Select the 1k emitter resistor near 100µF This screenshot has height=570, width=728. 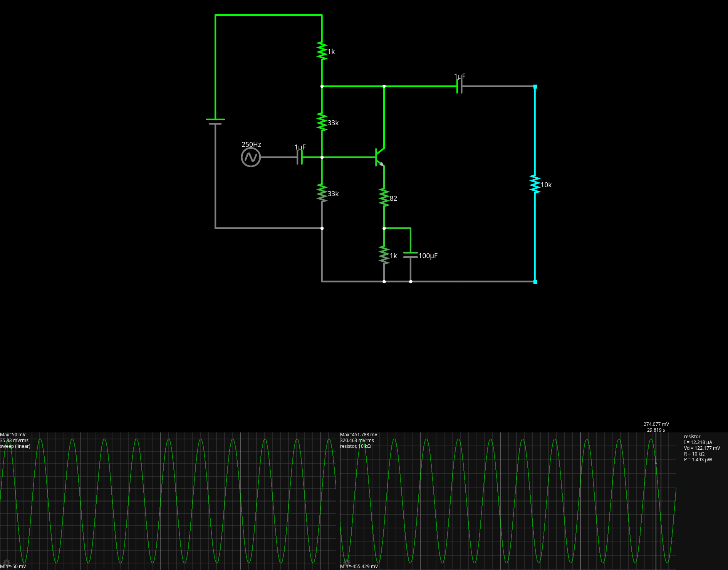click(384, 255)
